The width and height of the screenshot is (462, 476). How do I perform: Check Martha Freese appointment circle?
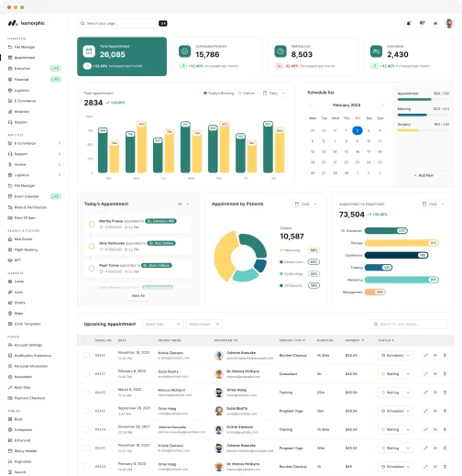coord(92,224)
